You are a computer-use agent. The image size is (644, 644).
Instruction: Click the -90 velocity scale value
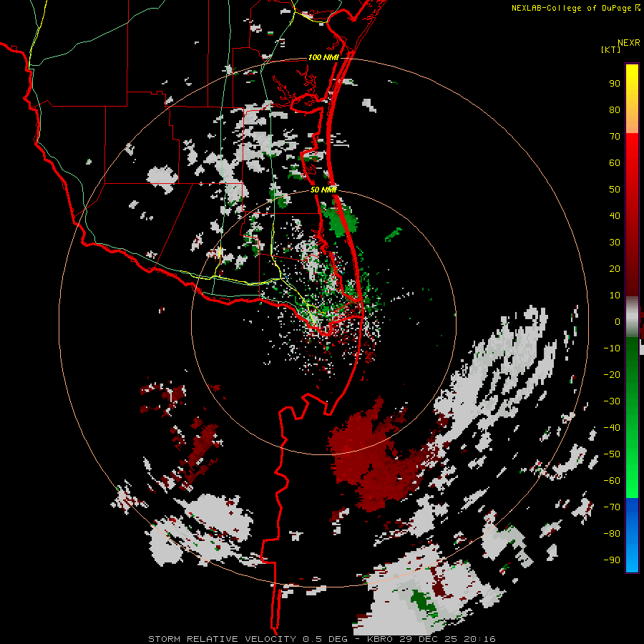pos(612,560)
